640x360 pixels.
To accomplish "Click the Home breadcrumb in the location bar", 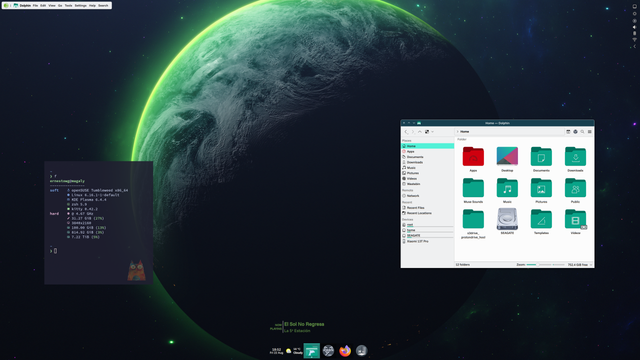I will (464, 132).
